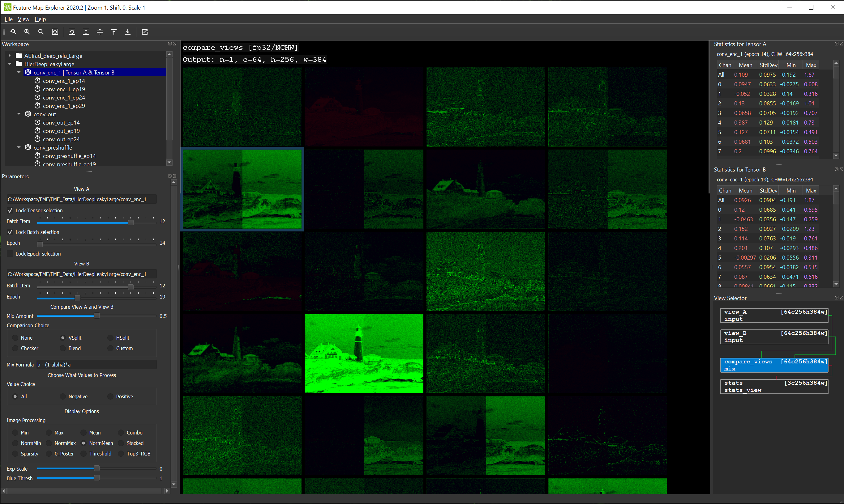Expand the AETrad_deep_relu_Large folder
Screen dimensions: 844x504
pos(10,56)
